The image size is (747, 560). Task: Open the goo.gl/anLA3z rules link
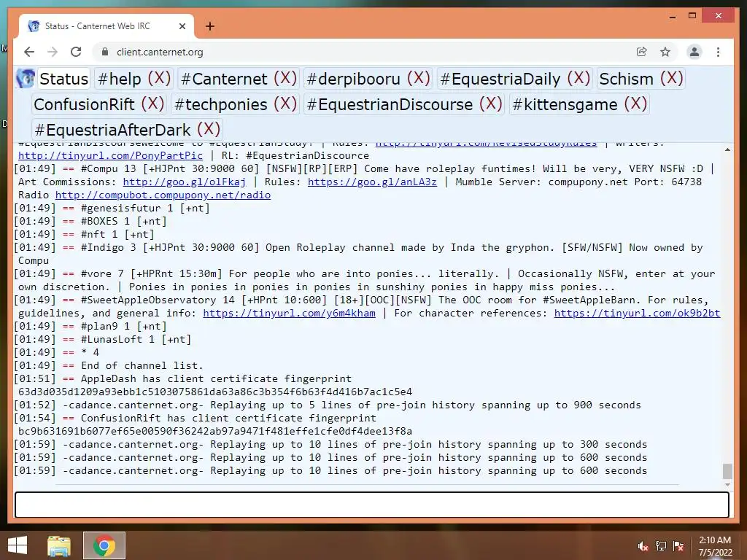coord(372,182)
